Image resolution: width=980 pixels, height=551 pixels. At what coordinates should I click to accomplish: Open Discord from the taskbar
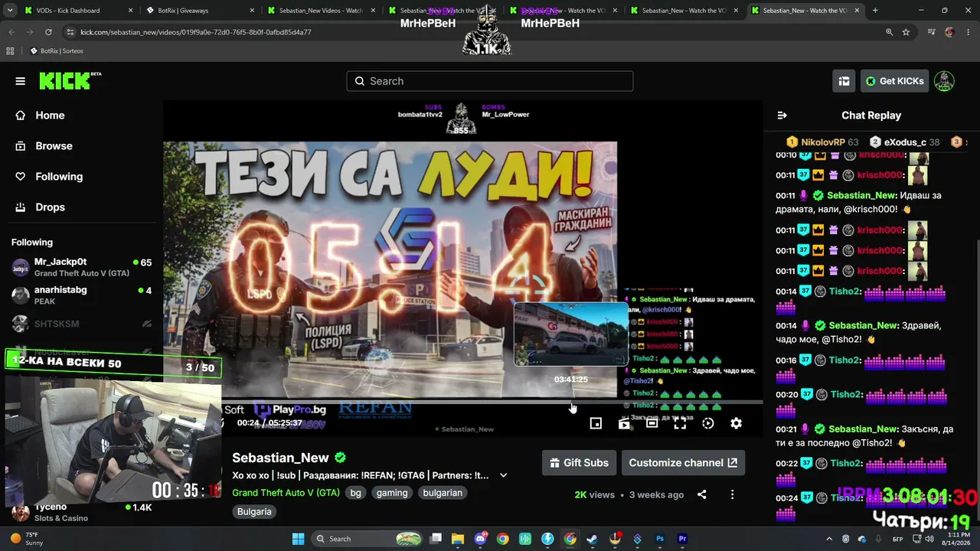coord(480,539)
